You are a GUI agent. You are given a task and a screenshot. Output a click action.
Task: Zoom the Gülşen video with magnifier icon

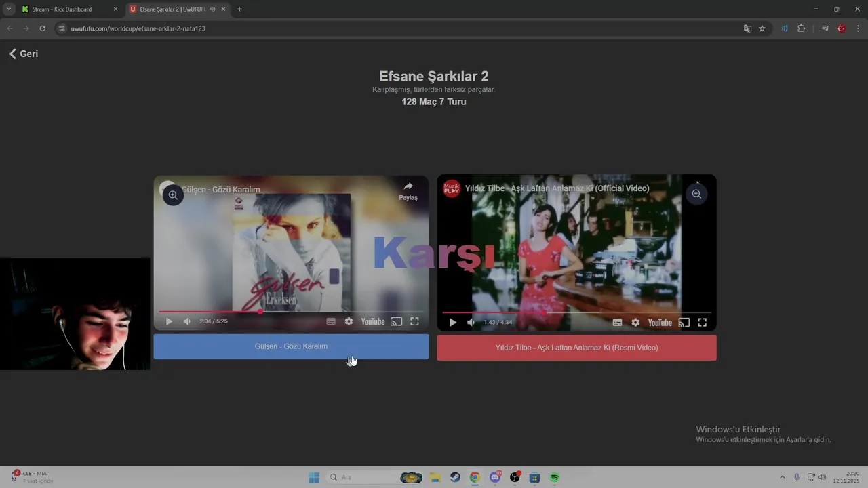point(173,195)
